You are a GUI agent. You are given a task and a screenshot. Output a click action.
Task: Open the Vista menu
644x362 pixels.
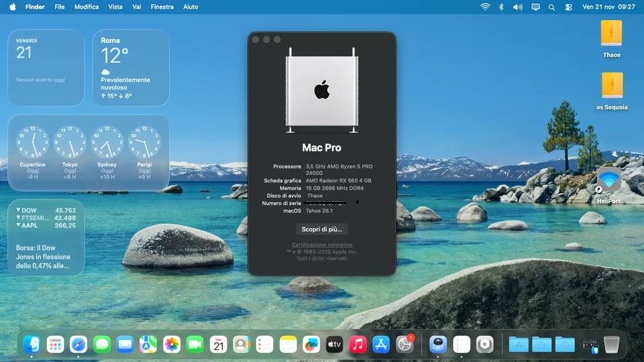[115, 7]
